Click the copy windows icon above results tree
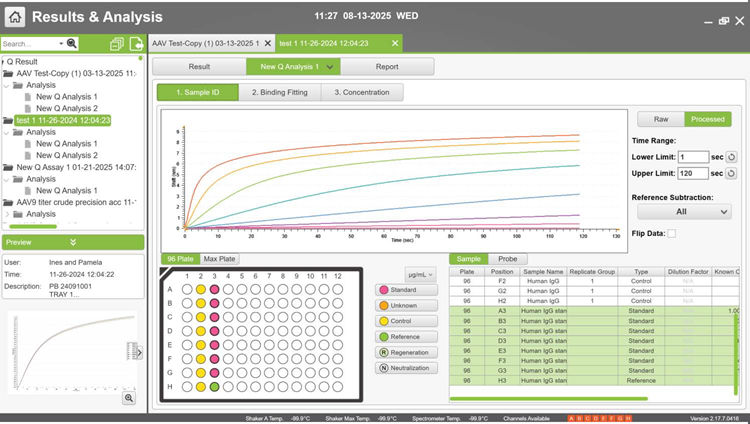 coord(117,44)
